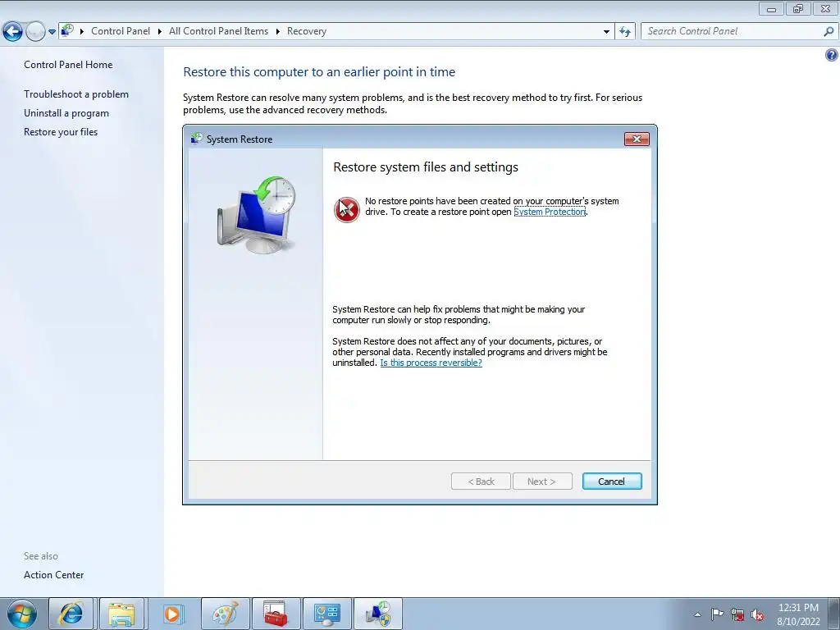Screen dimensions: 840x630
Task: Close System Restore with red X
Action: click(637, 139)
